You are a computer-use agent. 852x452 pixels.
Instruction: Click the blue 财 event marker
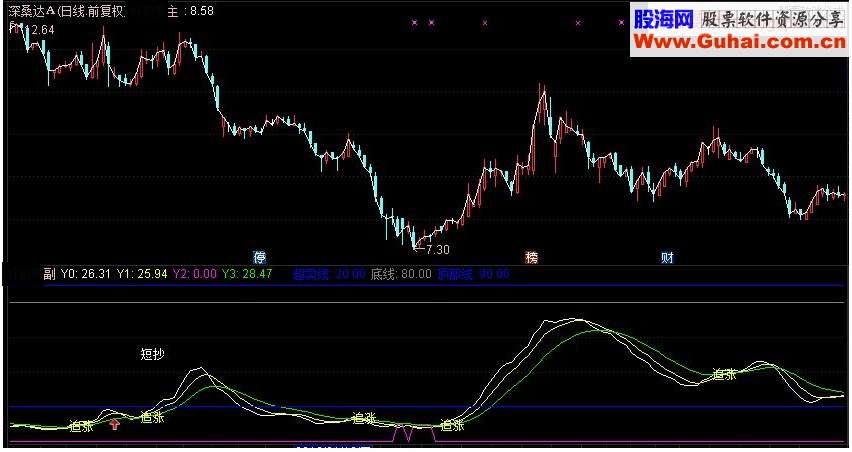click(667, 257)
